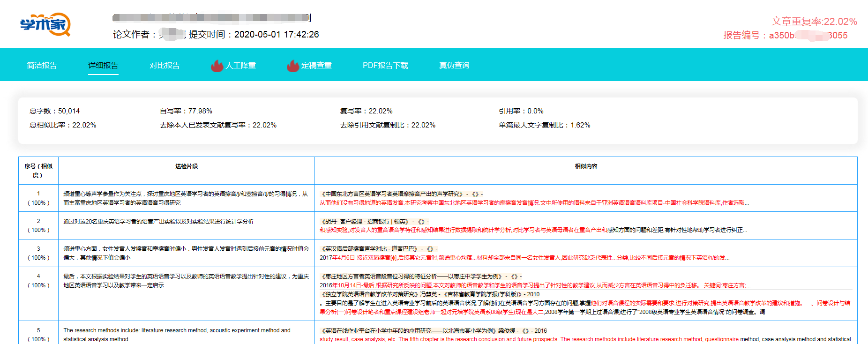Click the 序号（相似度）column header
Viewport: 868px width, 344px height.
(38, 171)
